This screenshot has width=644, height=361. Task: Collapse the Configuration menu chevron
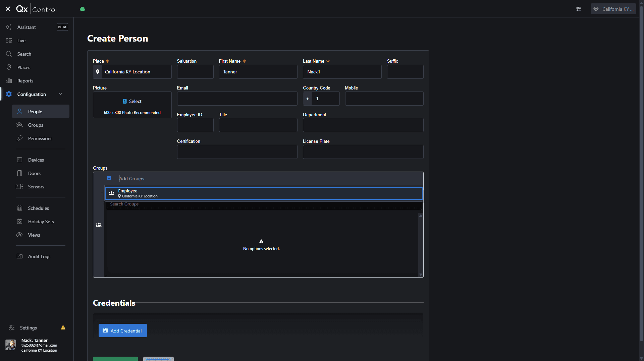pos(60,94)
